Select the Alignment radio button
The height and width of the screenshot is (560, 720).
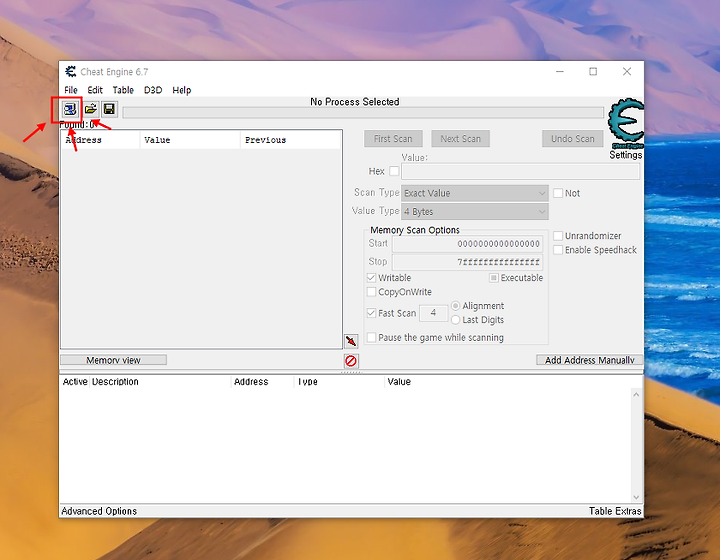point(456,306)
